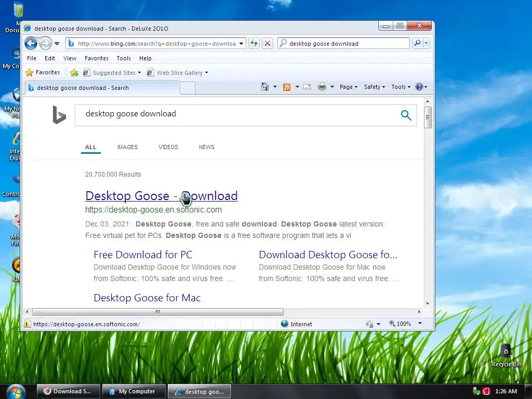
Task: Open the 'Desktop Goose for Mac' link
Action: coord(147,298)
